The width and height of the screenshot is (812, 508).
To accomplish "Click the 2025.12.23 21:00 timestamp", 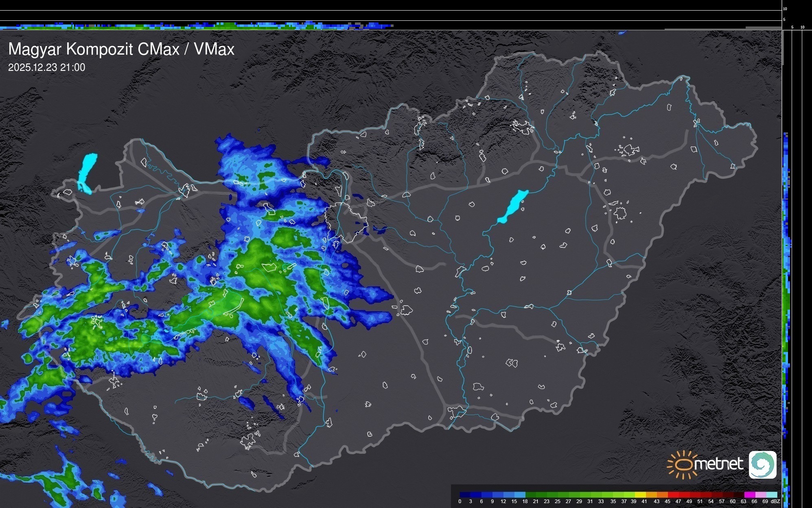I will [47, 68].
